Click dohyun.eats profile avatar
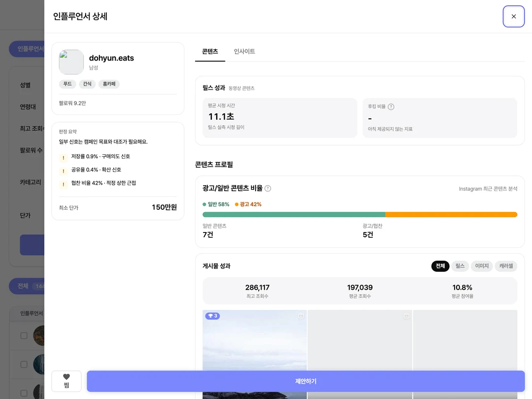Viewport: 532px width, 399px height. coord(71,62)
